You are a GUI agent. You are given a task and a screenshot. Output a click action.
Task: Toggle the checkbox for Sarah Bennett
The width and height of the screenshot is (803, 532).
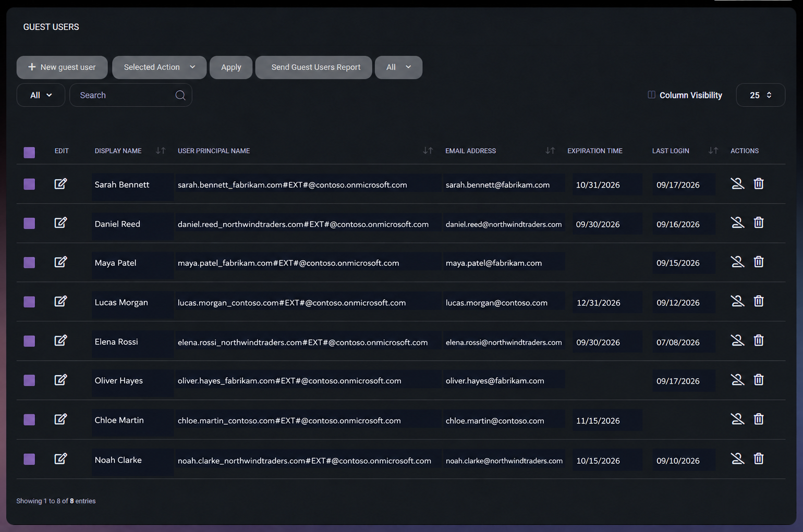point(29,184)
